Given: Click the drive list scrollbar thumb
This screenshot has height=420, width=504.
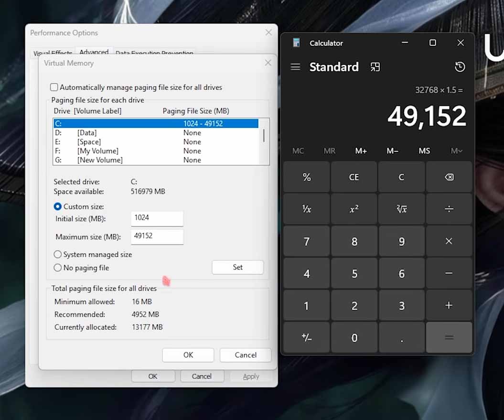Looking at the screenshot, I should point(264,135).
